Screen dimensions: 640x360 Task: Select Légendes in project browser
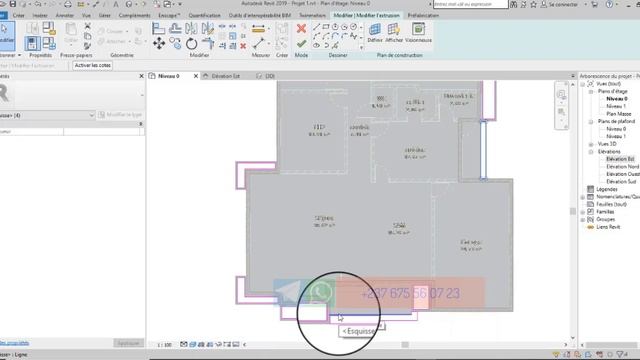(607, 189)
